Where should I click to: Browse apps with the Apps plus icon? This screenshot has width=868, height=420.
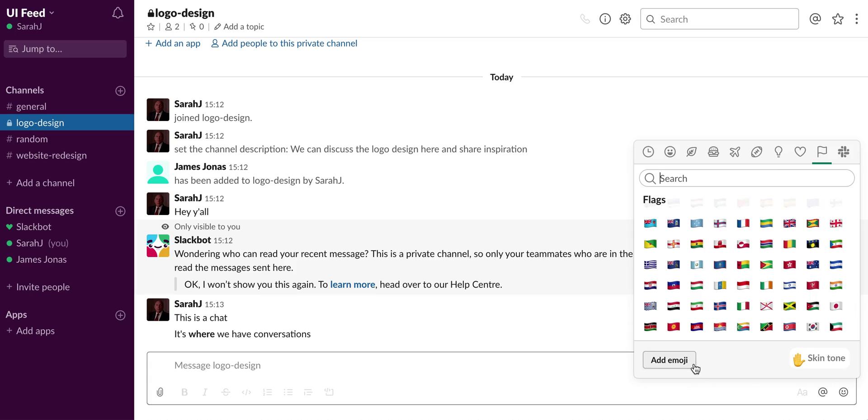pos(120,315)
